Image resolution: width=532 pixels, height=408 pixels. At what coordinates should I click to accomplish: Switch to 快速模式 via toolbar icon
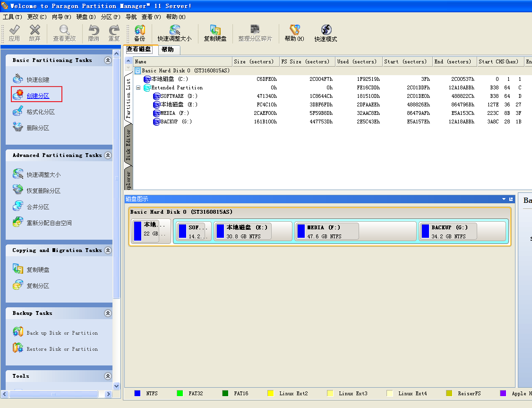(326, 33)
